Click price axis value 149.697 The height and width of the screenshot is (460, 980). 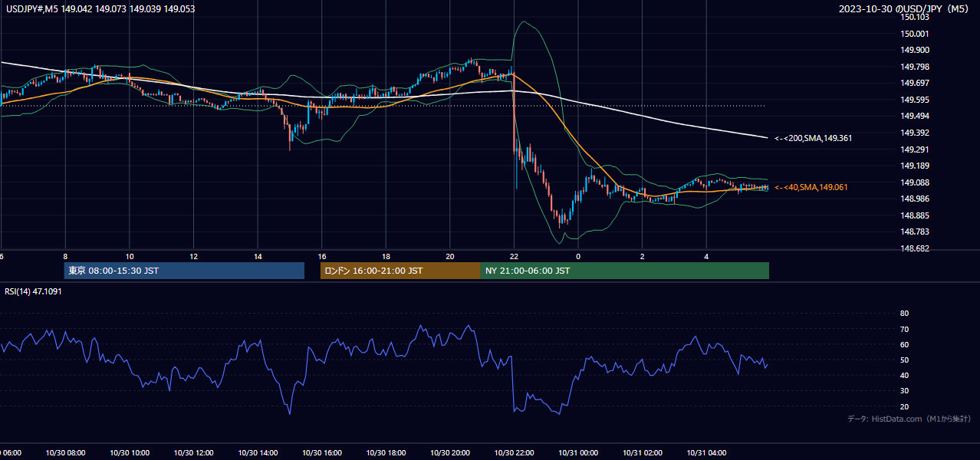tap(915, 83)
